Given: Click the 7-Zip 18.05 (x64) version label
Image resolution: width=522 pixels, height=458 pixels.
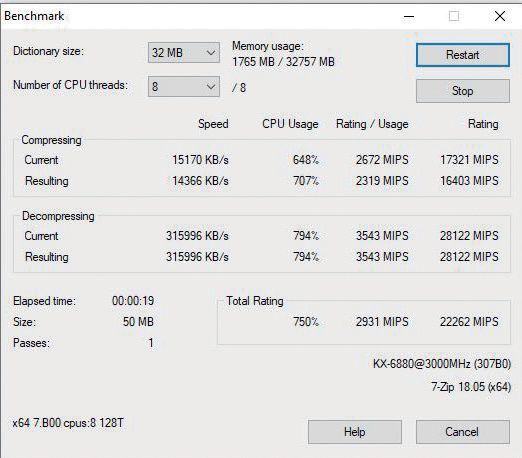Looking at the screenshot, I should click(471, 387).
